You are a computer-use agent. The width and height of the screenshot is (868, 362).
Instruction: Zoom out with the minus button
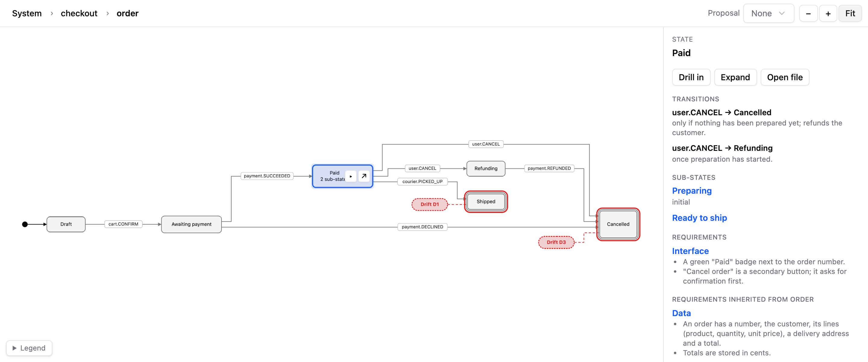(x=808, y=14)
